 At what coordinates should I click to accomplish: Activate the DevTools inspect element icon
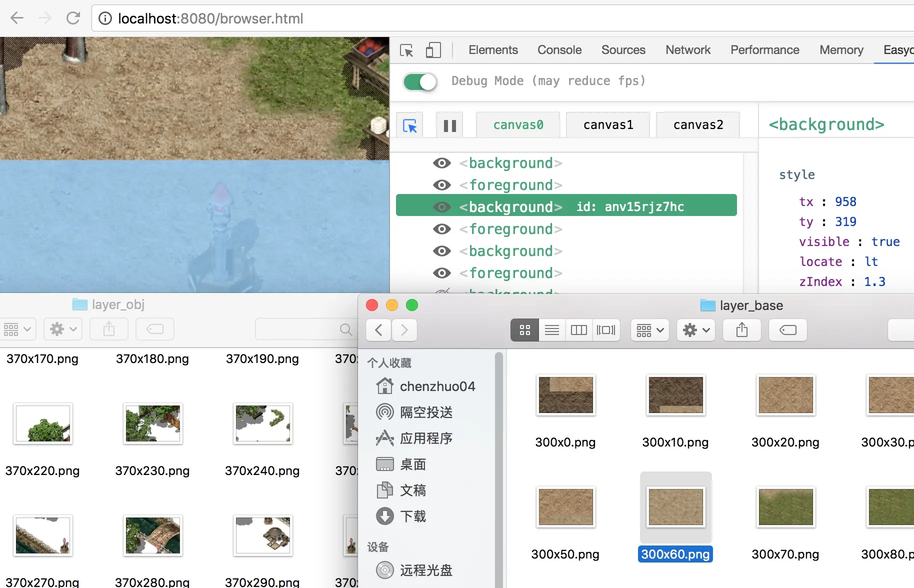(x=406, y=50)
